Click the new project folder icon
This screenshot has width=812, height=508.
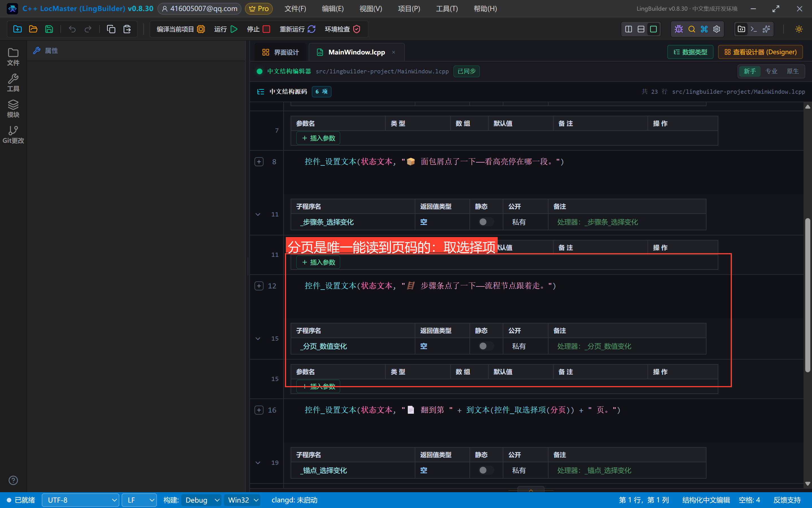point(17,29)
